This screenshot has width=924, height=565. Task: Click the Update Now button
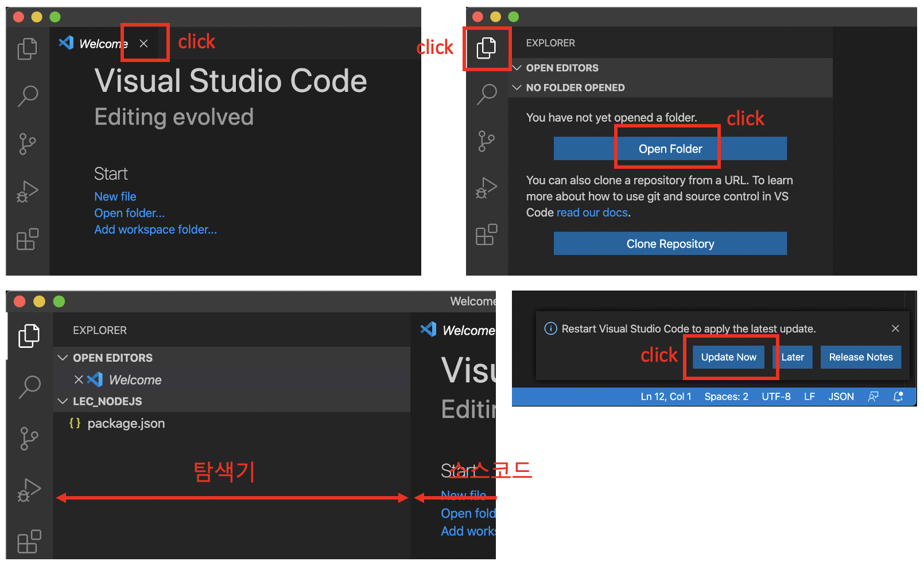pyautogui.click(x=728, y=357)
